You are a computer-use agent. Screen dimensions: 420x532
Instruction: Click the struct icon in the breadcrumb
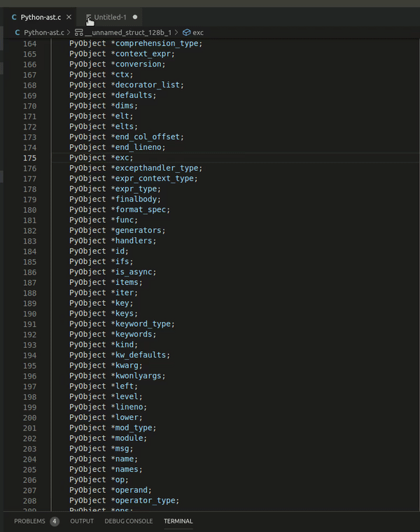78,33
